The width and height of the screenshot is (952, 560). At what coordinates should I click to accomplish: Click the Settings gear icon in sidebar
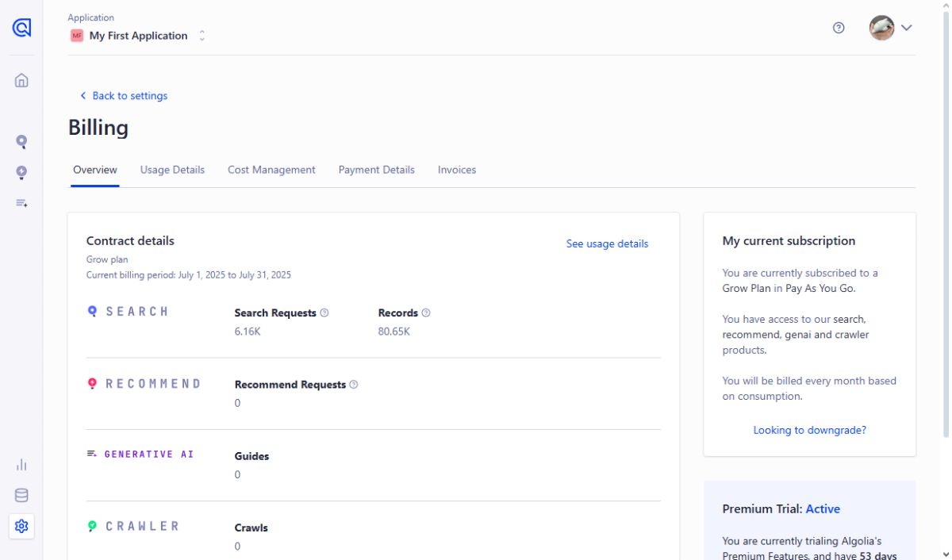(x=21, y=526)
